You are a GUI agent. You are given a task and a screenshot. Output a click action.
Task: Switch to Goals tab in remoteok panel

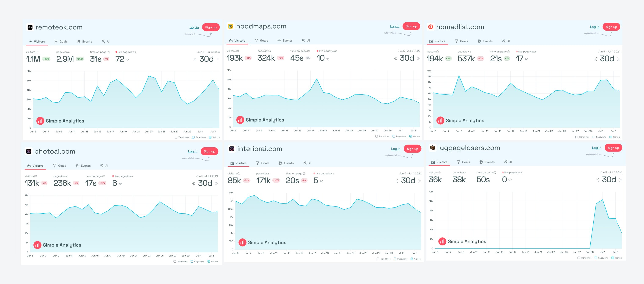(61, 42)
